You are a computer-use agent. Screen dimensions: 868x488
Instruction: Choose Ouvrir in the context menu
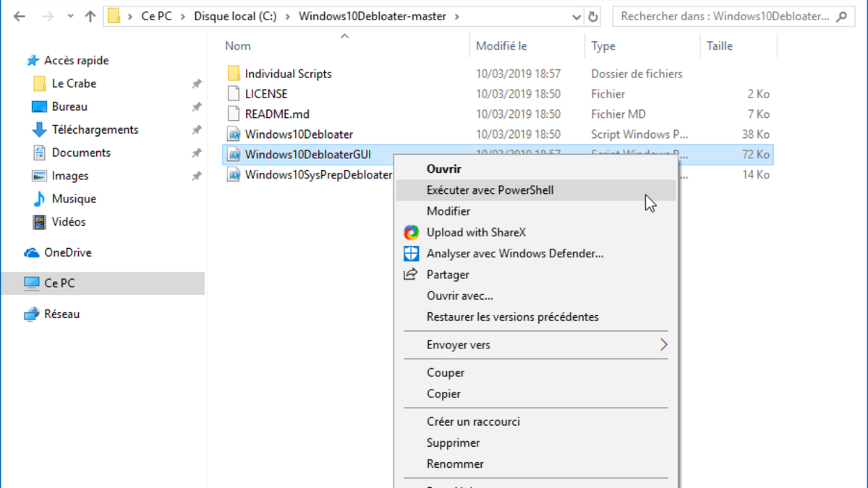click(x=536, y=168)
